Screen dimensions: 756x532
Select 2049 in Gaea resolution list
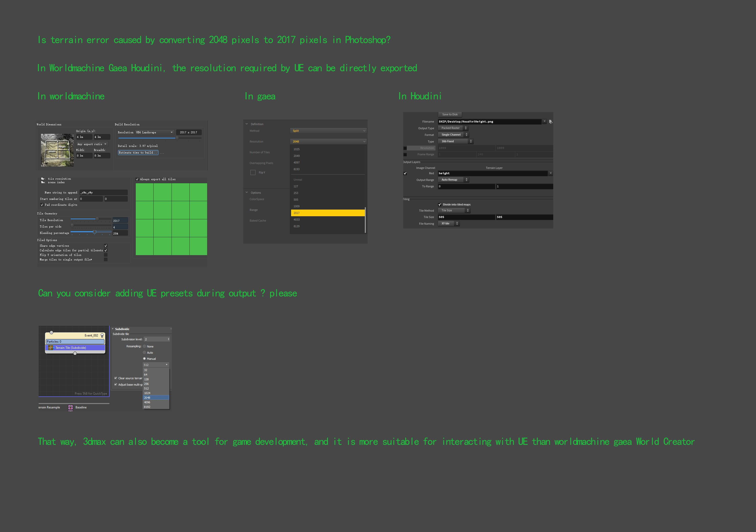tap(328, 156)
